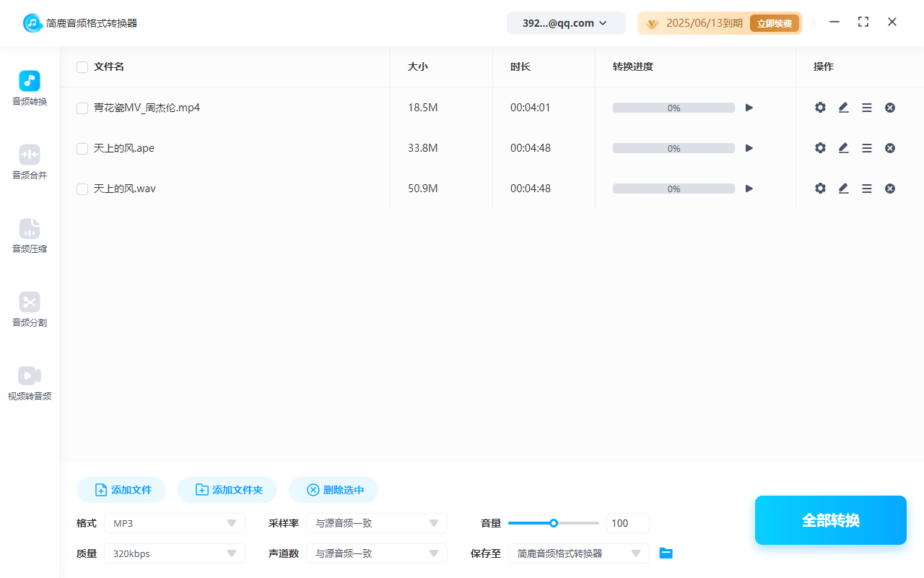
Task: Check the select-all checkbox in the header
Action: pos(82,66)
